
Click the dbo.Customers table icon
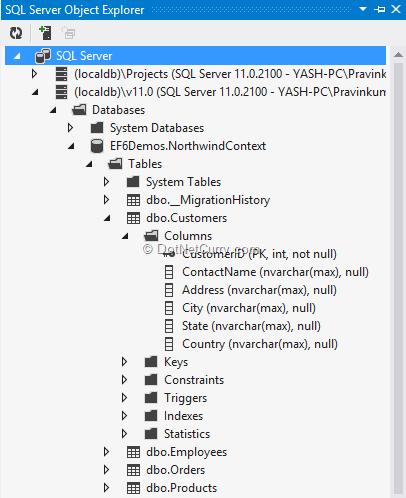click(x=133, y=218)
